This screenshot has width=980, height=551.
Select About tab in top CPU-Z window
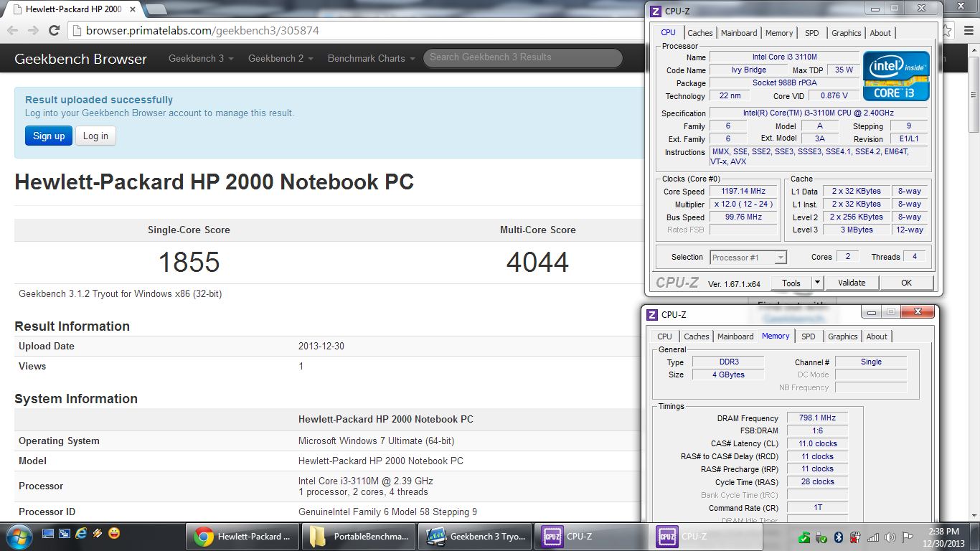click(x=880, y=33)
